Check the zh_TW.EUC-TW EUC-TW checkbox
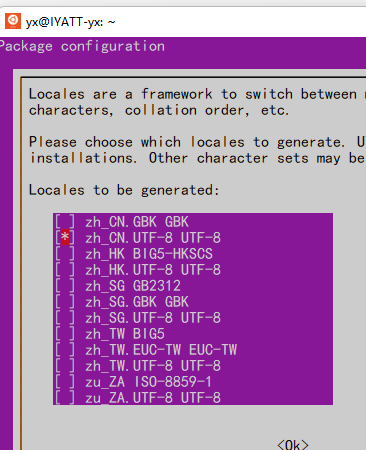366x450 pixels. tap(65, 350)
